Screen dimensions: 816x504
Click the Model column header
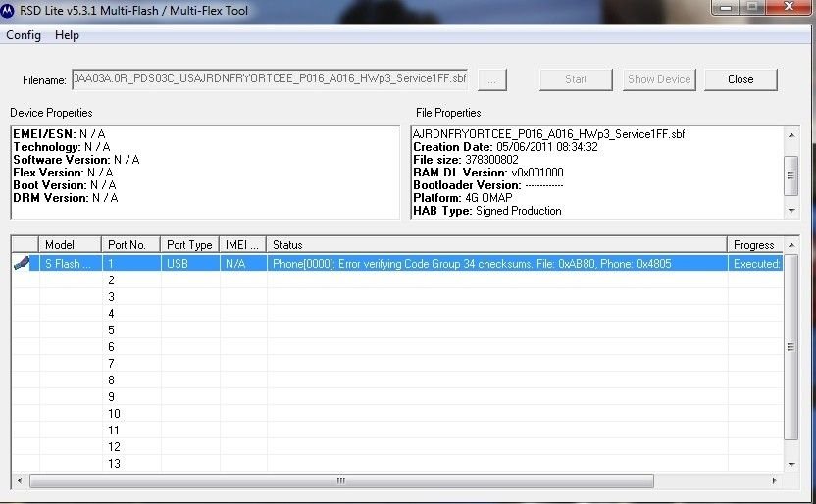pos(70,244)
